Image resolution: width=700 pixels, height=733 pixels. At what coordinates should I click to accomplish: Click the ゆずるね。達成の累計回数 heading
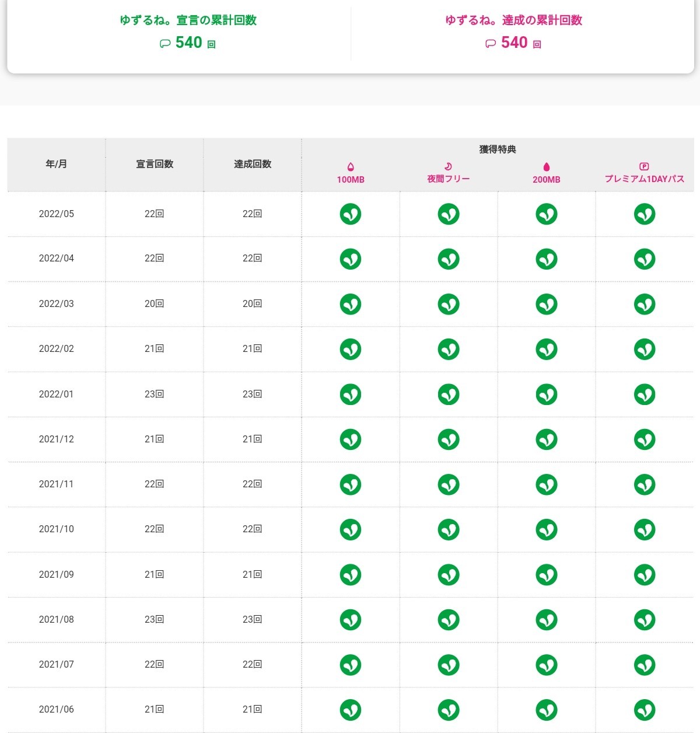513,20
